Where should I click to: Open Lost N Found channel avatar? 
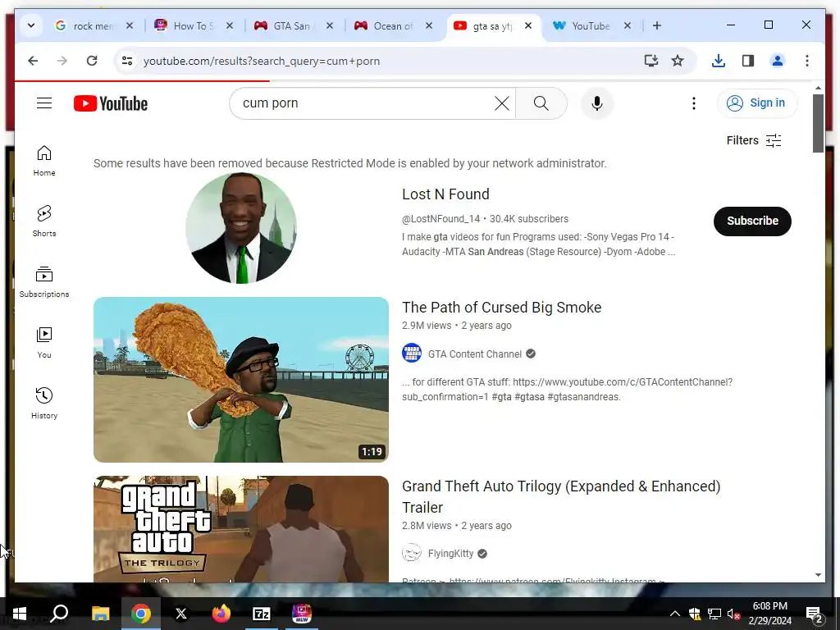(x=241, y=228)
